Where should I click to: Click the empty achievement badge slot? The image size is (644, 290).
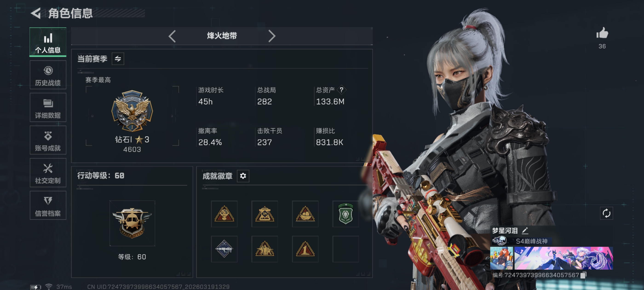click(345, 249)
